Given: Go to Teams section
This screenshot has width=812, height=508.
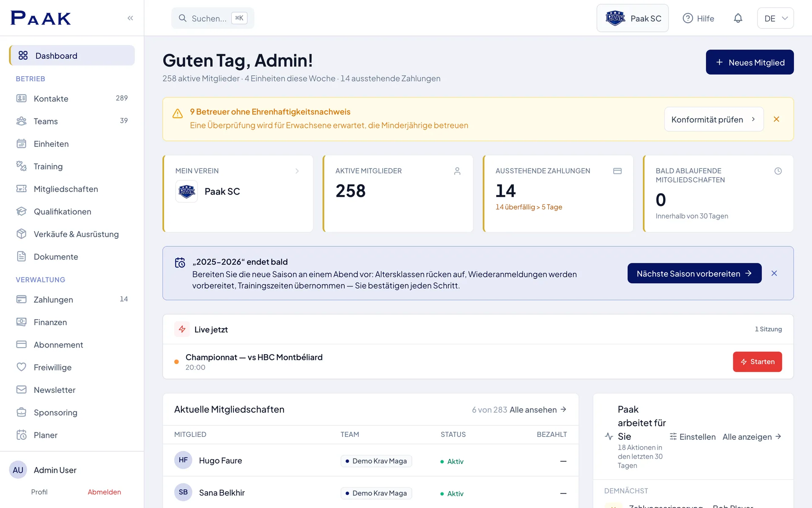Looking at the screenshot, I should tap(72, 121).
